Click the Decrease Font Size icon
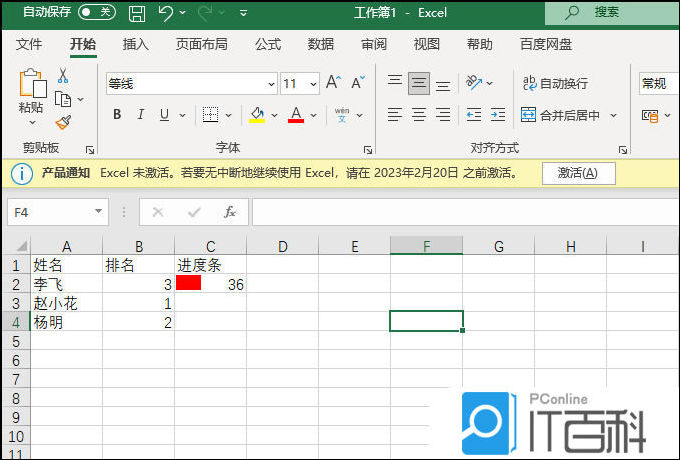This screenshot has width=680, height=460. pos(358,82)
